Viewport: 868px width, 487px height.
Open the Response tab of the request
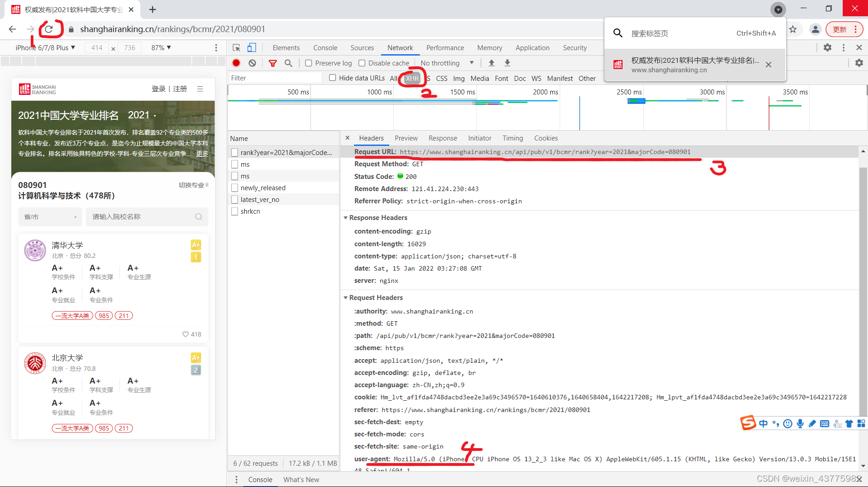click(x=443, y=138)
